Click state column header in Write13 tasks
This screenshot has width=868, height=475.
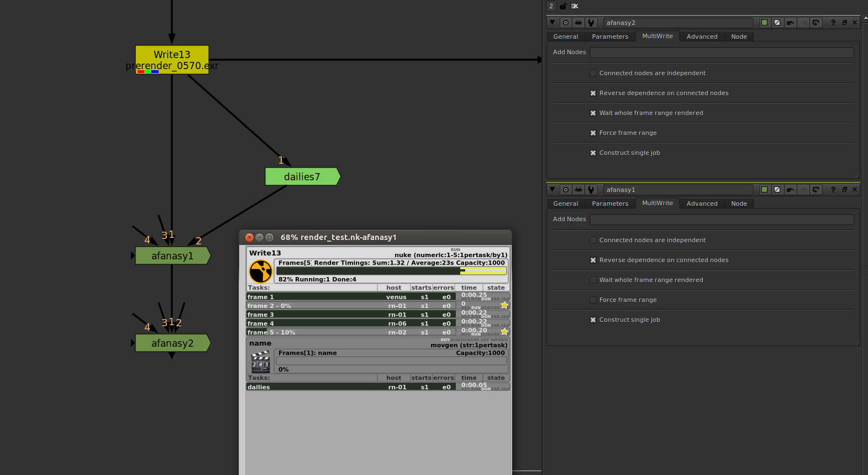(496, 288)
